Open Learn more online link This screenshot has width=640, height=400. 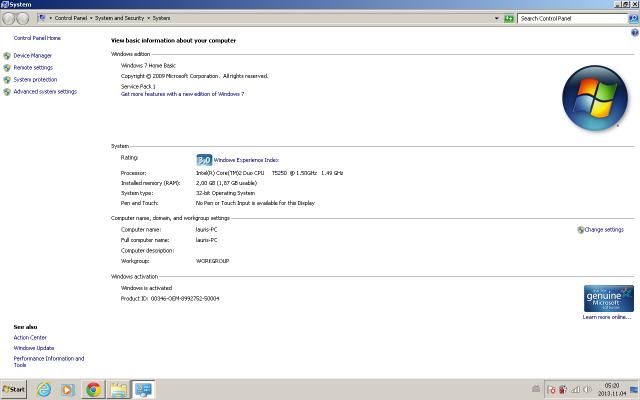point(606,317)
